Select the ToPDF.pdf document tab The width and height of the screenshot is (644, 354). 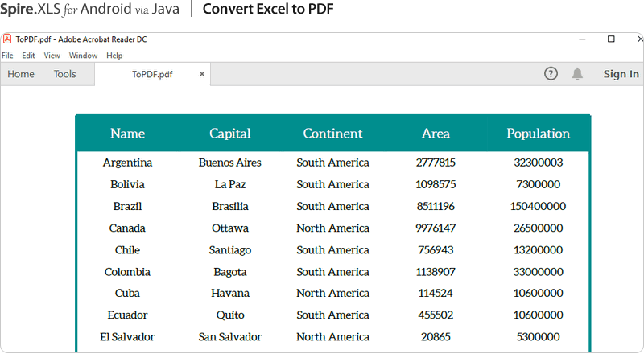coord(152,74)
